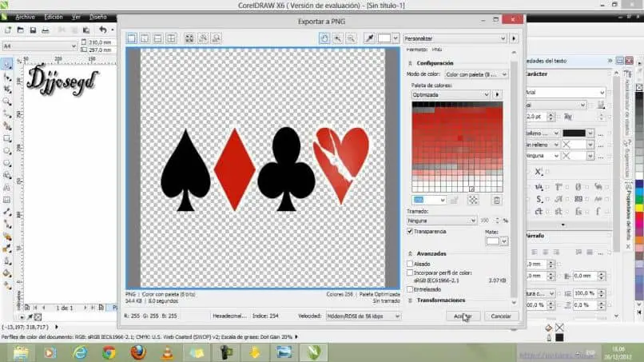Image resolution: width=644 pixels, height=362 pixels.
Task: Click the palette transparency pattern icon
Action: coord(473,200)
